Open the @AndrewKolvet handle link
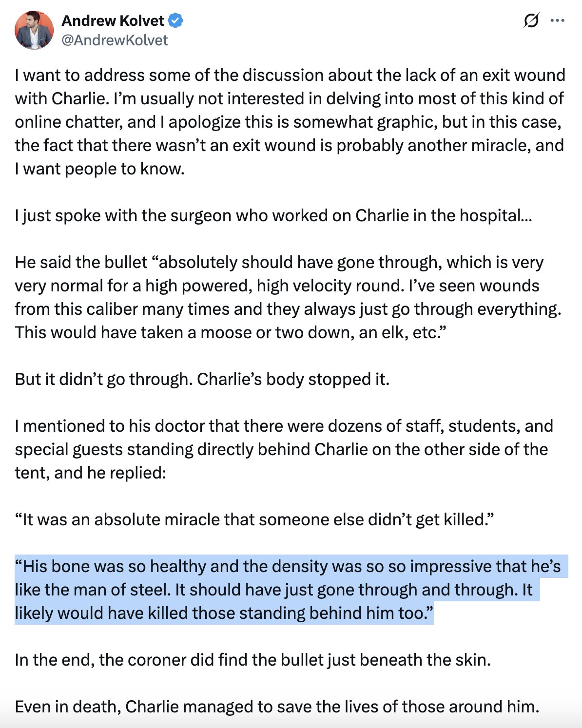 pos(115,40)
